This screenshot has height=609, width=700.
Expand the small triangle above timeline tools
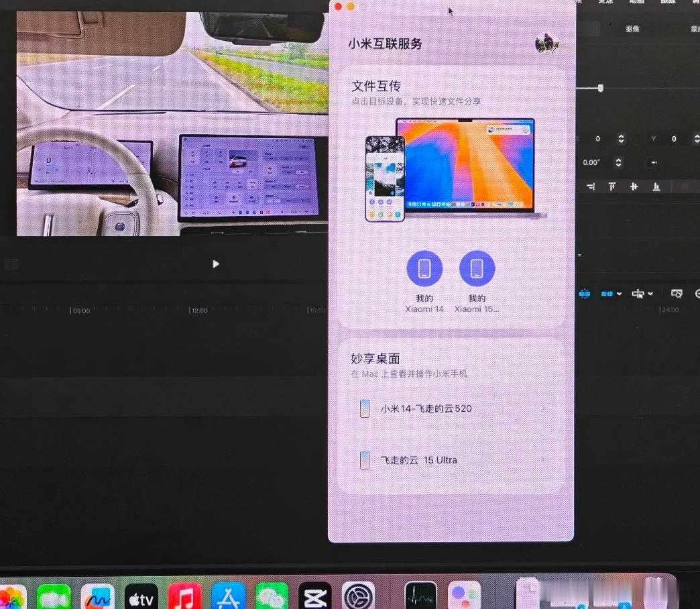pyautogui.click(x=579, y=256)
